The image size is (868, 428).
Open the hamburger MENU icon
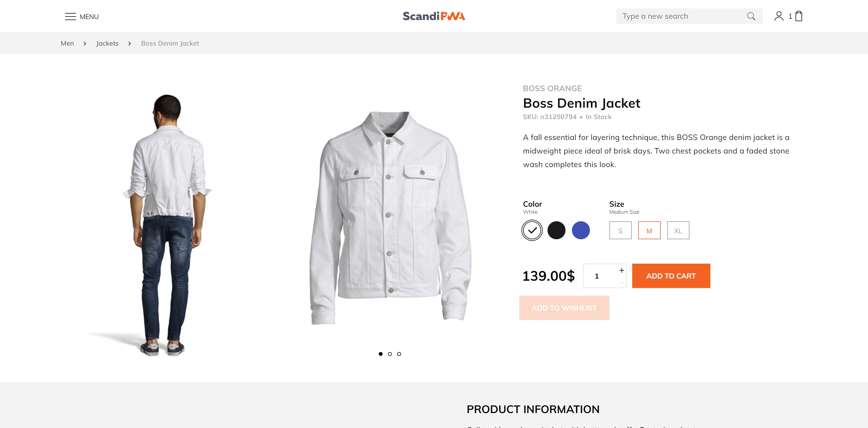coord(71,17)
